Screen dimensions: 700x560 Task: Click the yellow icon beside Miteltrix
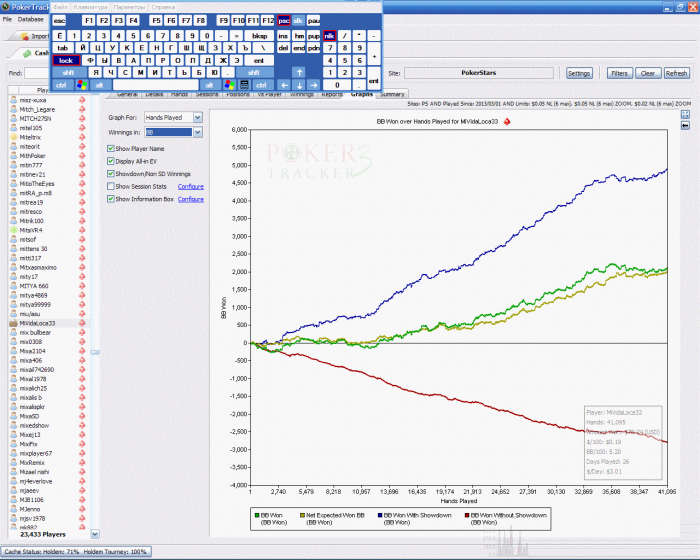click(x=14, y=137)
